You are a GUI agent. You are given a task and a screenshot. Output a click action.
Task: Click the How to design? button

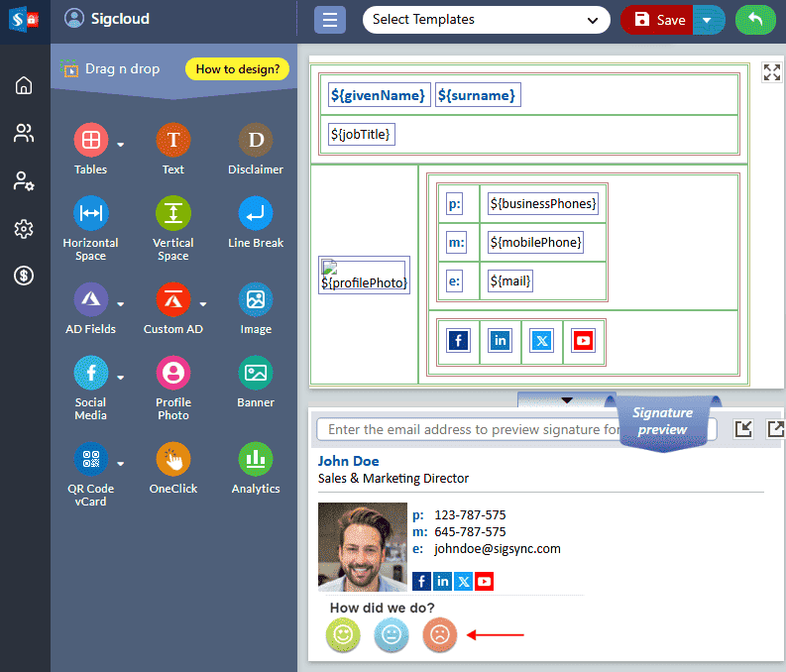tap(237, 69)
